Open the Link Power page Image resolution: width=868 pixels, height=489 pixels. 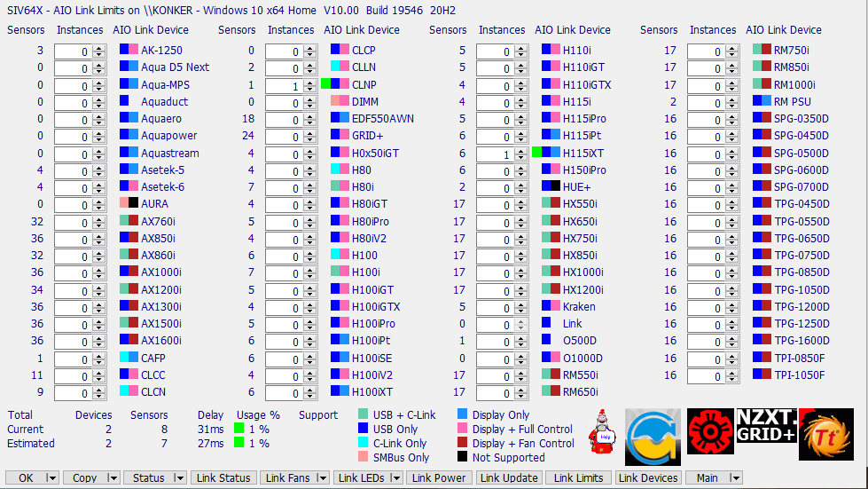pyautogui.click(x=439, y=478)
